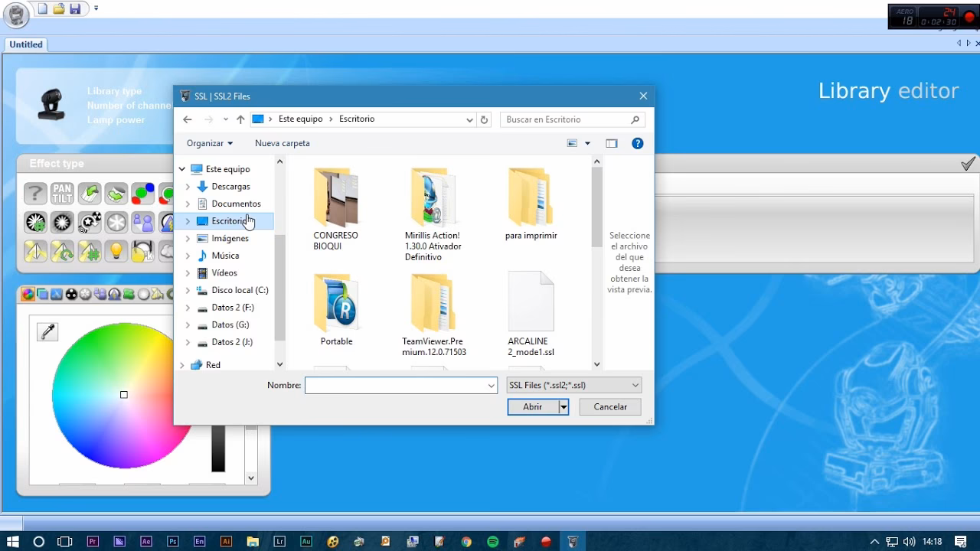Open the SSL Files type dropdown
The height and width of the screenshot is (551, 980).
coord(573,386)
